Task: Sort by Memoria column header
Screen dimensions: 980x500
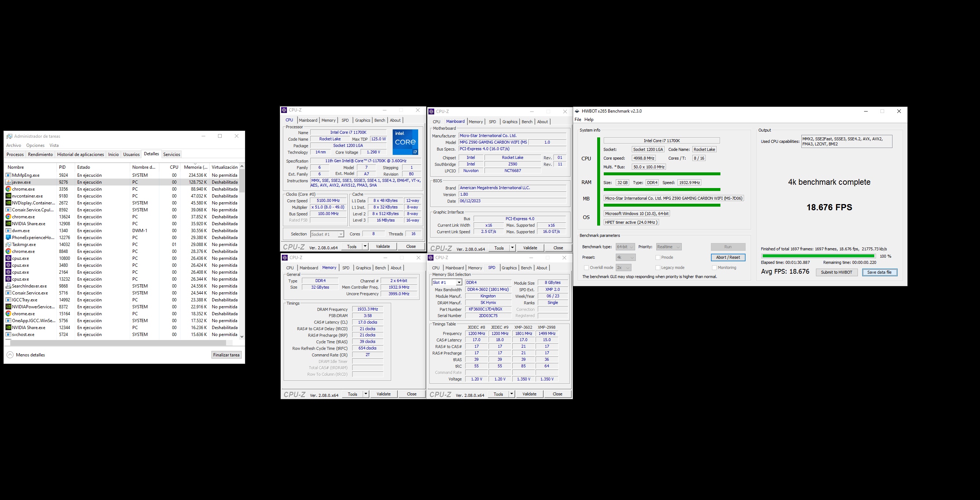Action: pyautogui.click(x=195, y=167)
